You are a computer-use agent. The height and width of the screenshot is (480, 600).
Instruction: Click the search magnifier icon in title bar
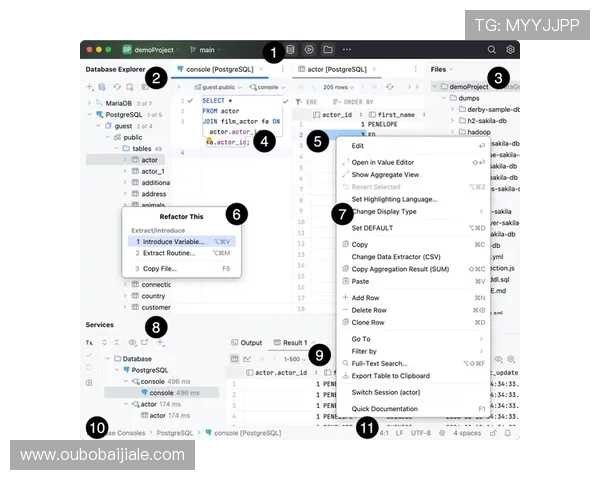coord(491,49)
